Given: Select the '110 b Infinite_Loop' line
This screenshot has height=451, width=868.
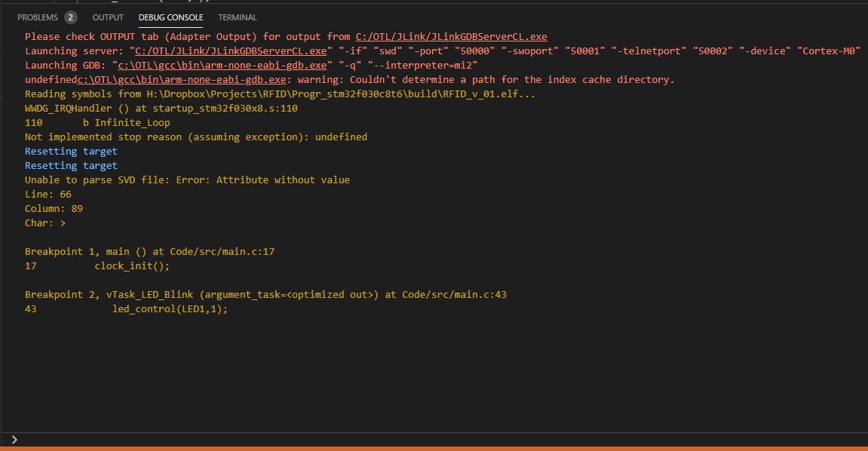Looking at the screenshot, I should click(x=97, y=123).
